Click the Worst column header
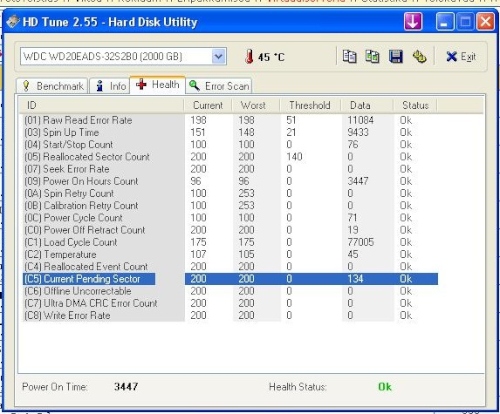Screen dimensions: 500x414 tap(256, 105)
